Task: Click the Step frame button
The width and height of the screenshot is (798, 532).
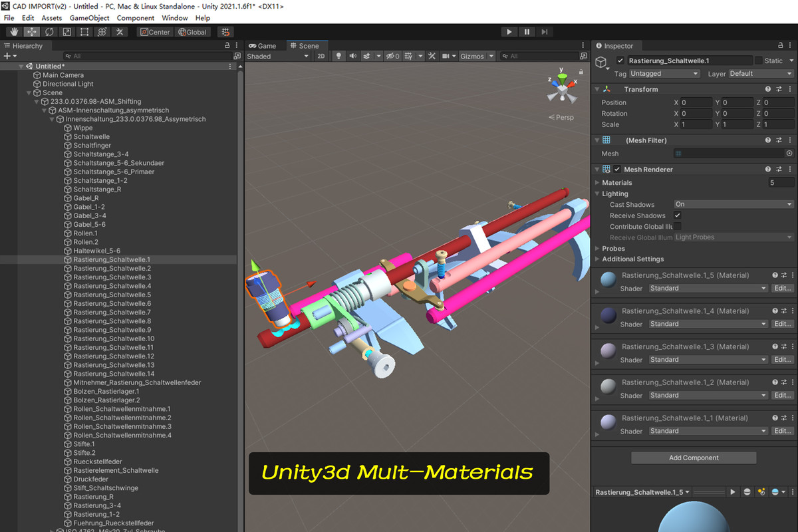Action: click(x=545, y=32)
